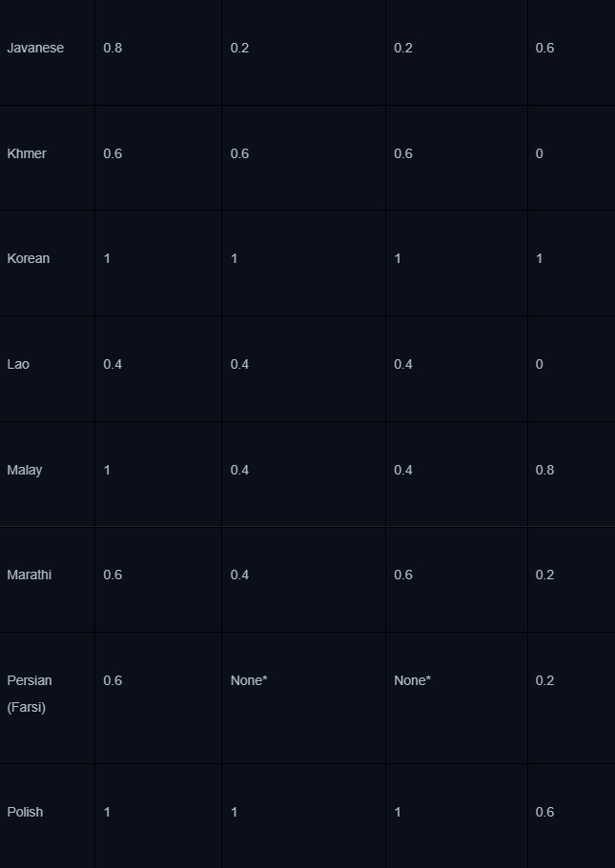Select the Korean language cell
The width and height of the screenshot is (615, 868).
click(29, 258)
